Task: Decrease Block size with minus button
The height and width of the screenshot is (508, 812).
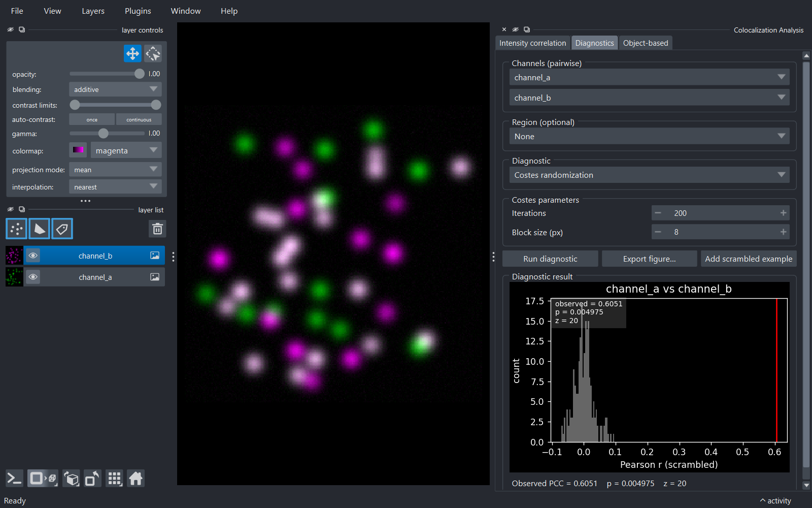Action: click(658, 232)
